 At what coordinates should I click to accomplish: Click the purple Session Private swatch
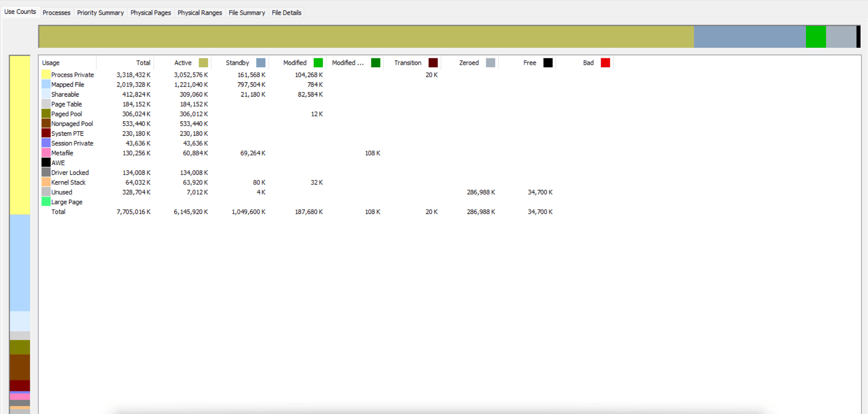46,143
